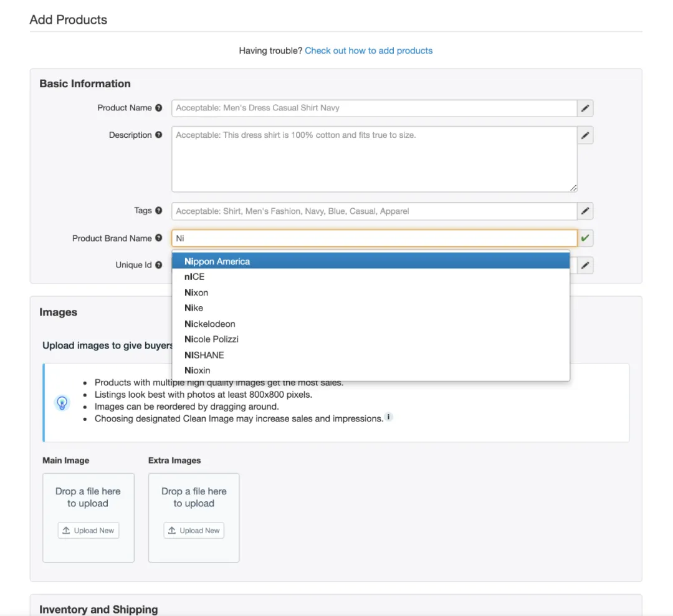This screenshot has height=616, width=673.
Task: Click the help icon next to Description label
Action: [x=159, y=135]
